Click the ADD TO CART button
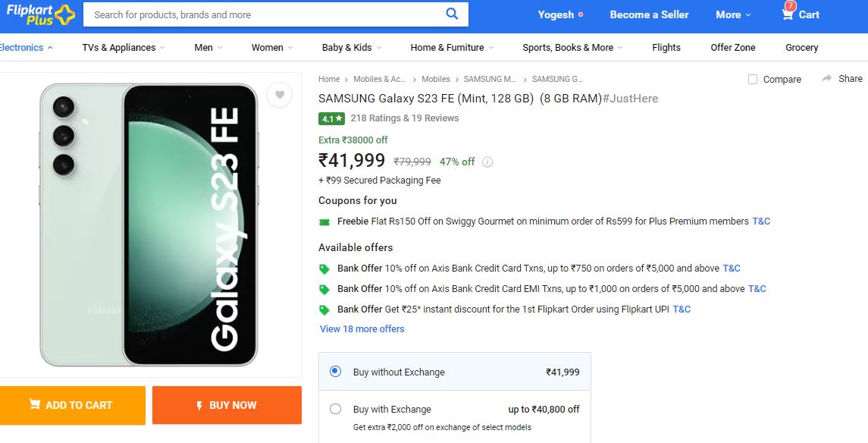Viewport: 868px width, 443px height. pyautogui.click(x=73, y=405)
